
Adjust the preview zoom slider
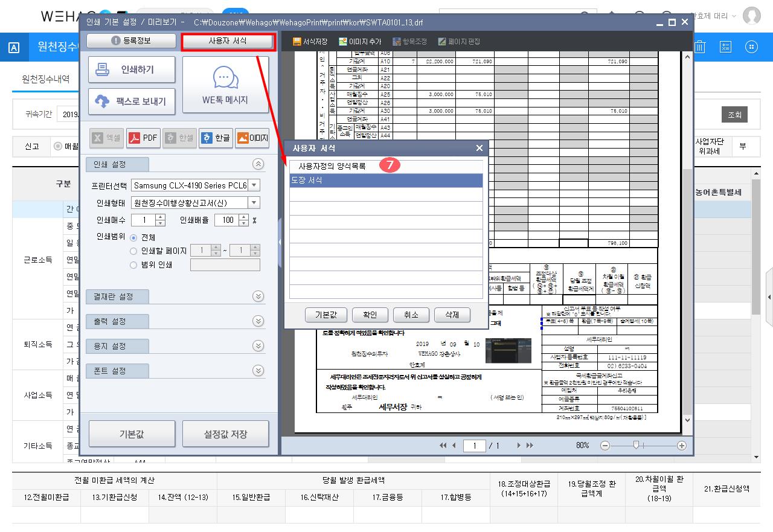click(636, 446)
